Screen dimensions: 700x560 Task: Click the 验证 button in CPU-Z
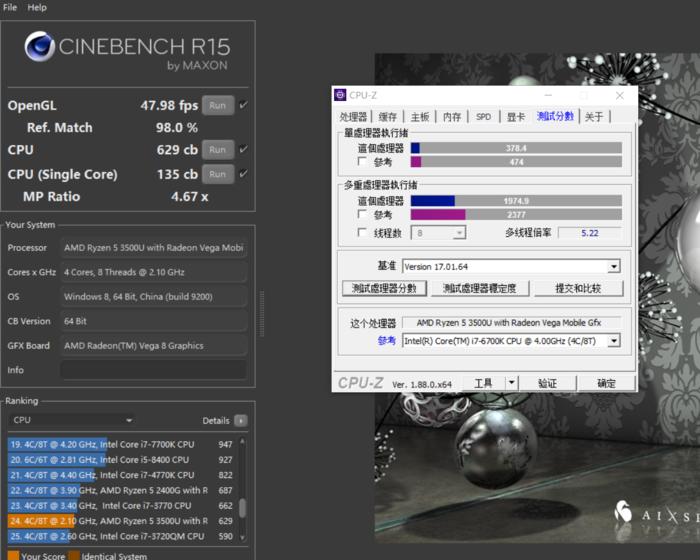pos(547,383)
